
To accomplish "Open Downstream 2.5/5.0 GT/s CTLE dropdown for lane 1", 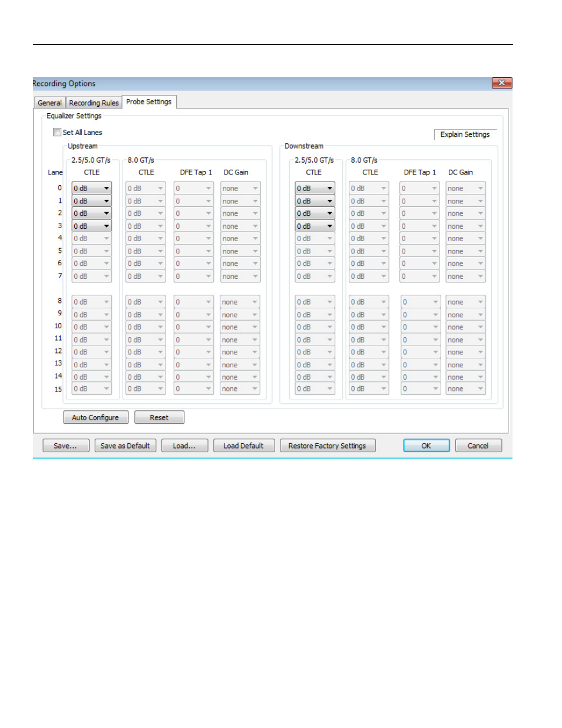I will point(315,201).
